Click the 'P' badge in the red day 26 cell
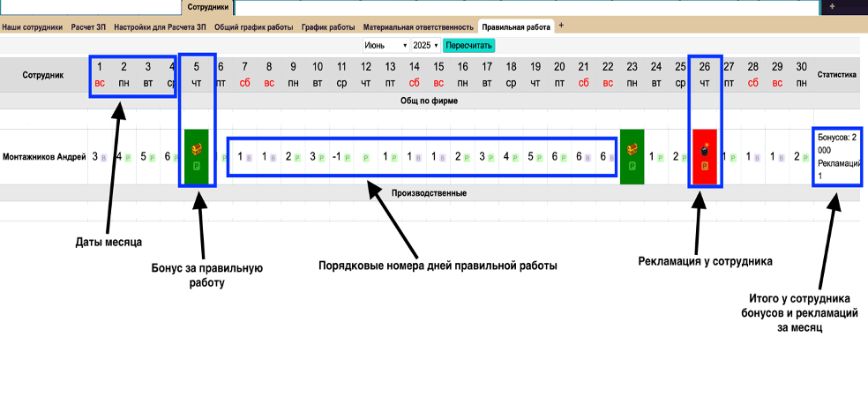 pyautogui.click(x=705, y=165)
